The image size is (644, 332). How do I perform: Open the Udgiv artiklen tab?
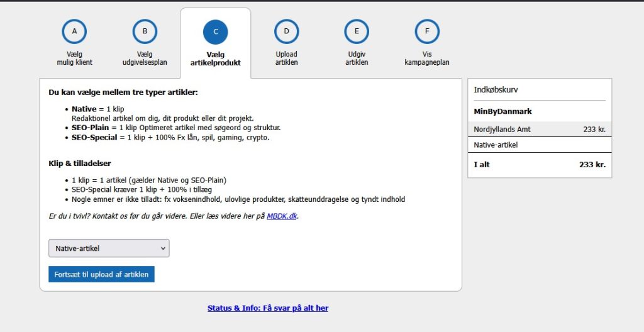[357, 58]
